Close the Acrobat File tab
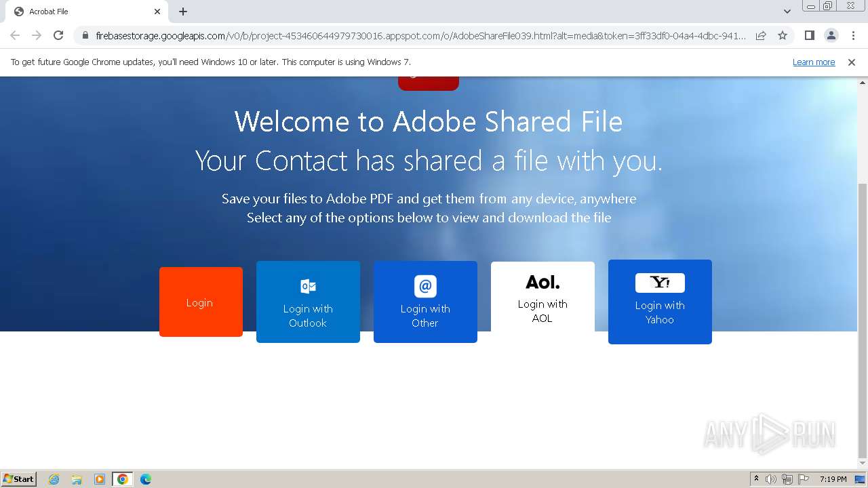The width and height of the screenshot is (868, 488). 157,12
